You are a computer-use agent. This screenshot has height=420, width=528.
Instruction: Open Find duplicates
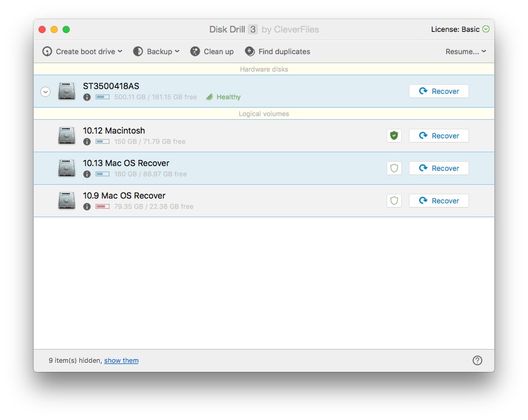point(277,52)
